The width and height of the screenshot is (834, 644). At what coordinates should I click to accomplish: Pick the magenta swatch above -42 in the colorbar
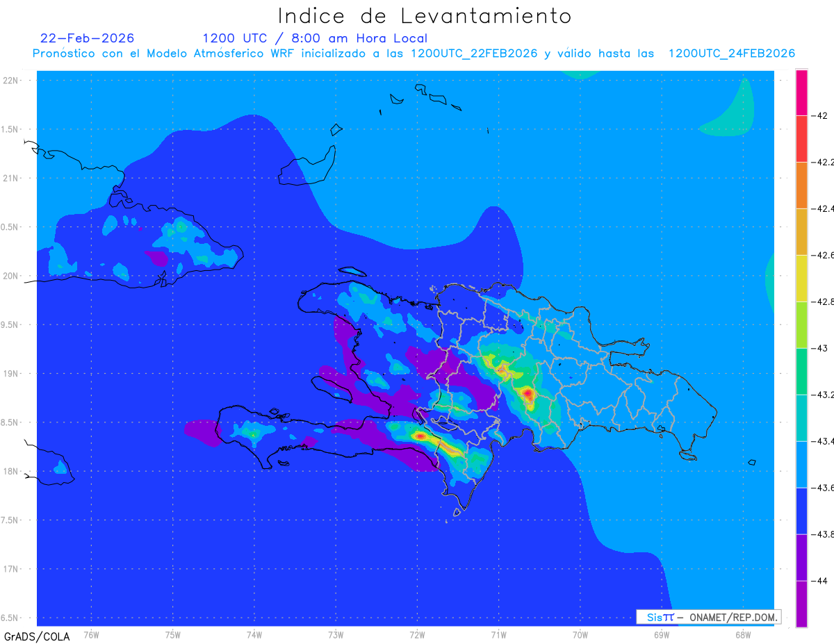pyautogui.click(x=801, y=92)
